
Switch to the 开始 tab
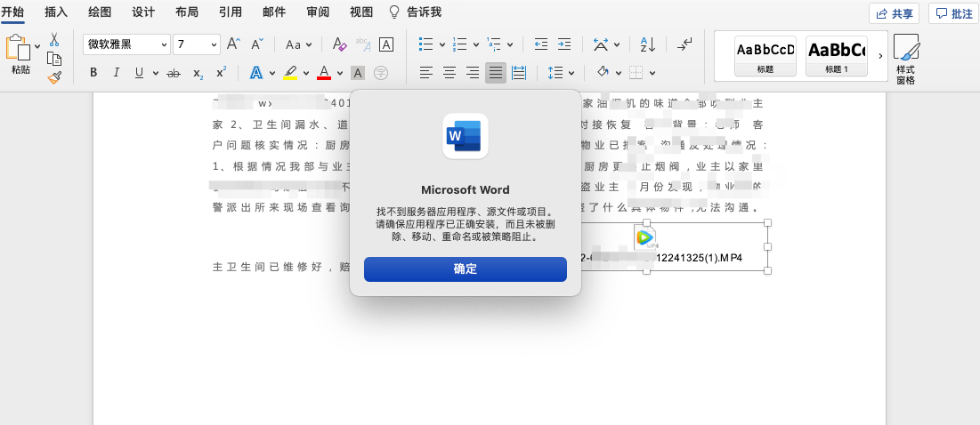point(12,12)
